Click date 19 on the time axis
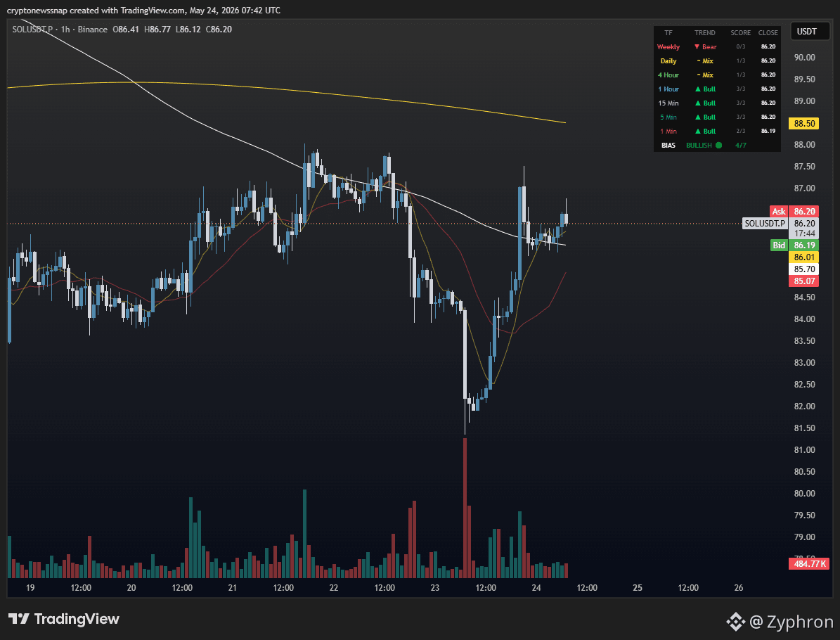The image size is (840, 640). (30, 588)
